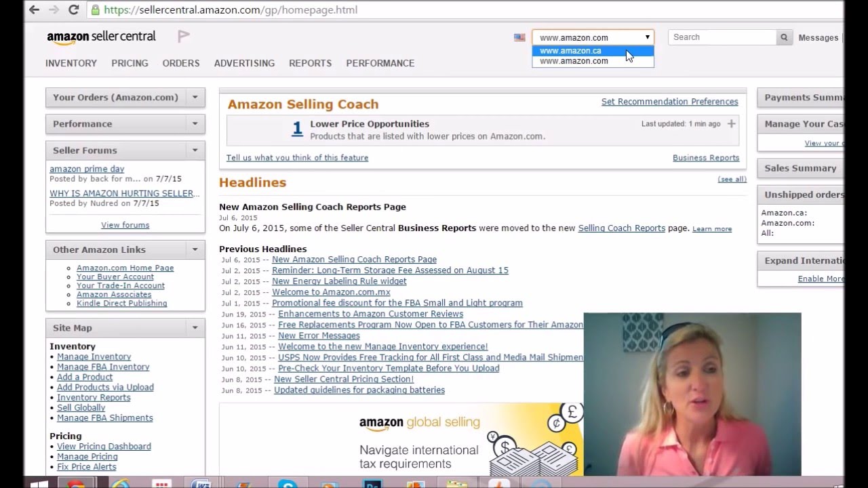Open Manage FBA Inventory link
Viewport: 868px width, 488px height.
(x=103, y=367)
